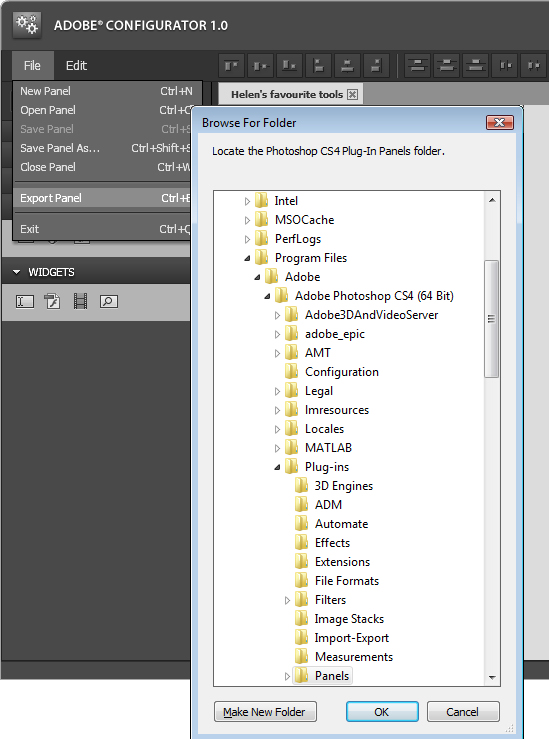Collapse the WIDGETS panel section
Image resolution: width=549 pixels, height=739 pixels.
click(16, 272)
